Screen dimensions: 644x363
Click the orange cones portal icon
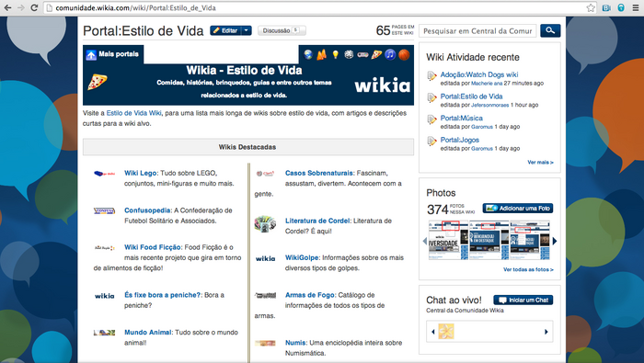click(322, 54)
